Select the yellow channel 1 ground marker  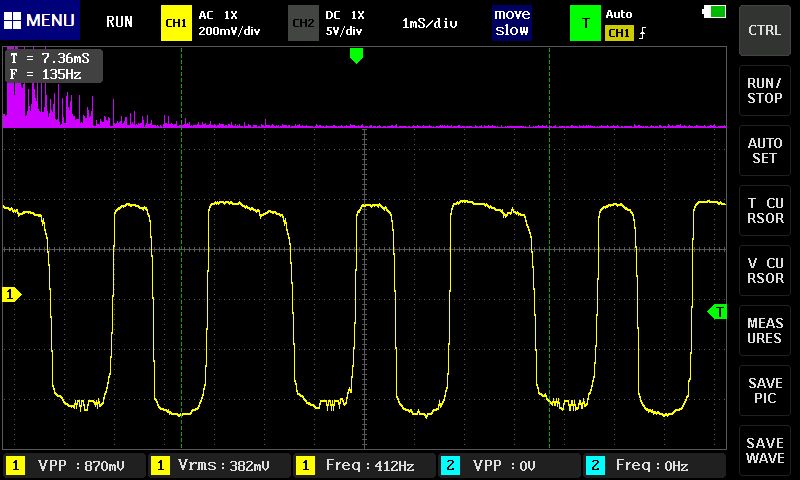coord(11,294)
